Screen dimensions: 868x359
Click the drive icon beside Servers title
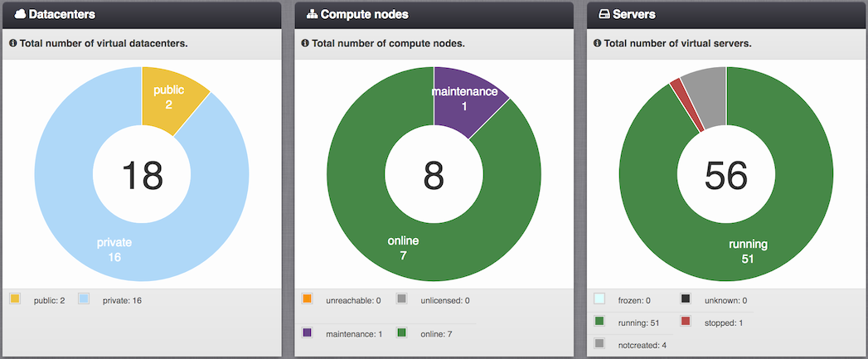pos(604,15)
